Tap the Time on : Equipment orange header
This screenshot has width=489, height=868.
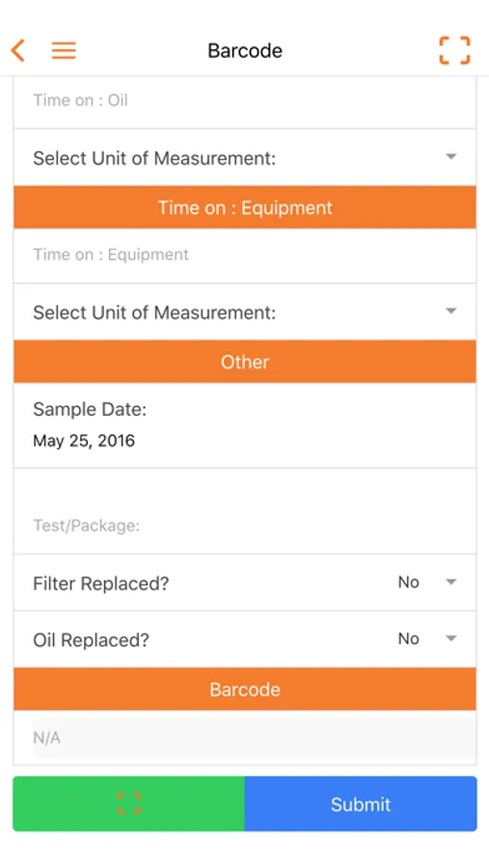click(245, 207)
